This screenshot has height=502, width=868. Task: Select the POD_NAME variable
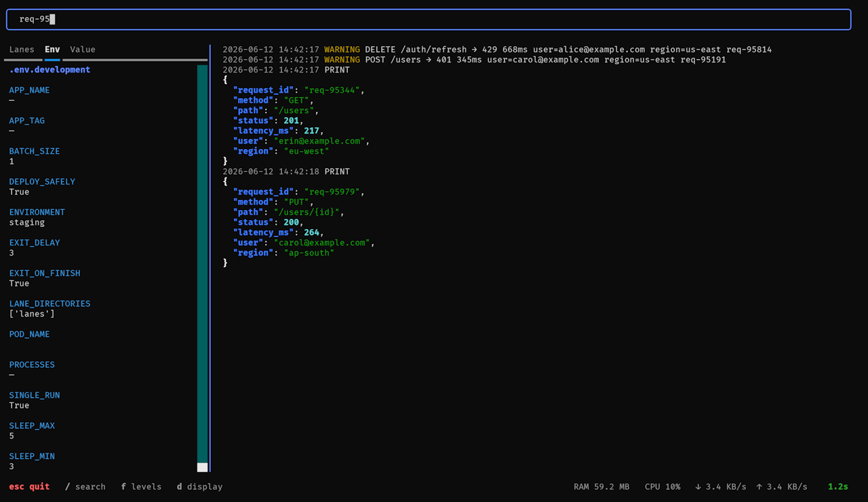tap(29, 334)
